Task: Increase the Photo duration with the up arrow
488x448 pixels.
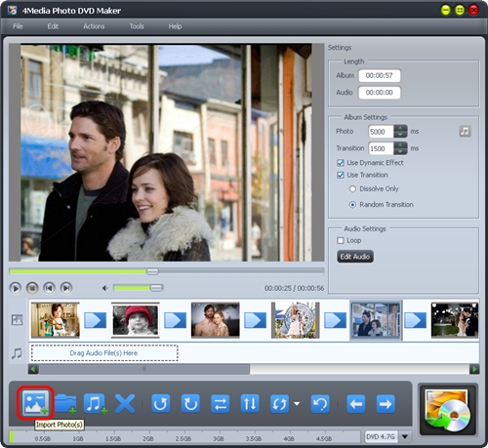Action: [400, 128]
